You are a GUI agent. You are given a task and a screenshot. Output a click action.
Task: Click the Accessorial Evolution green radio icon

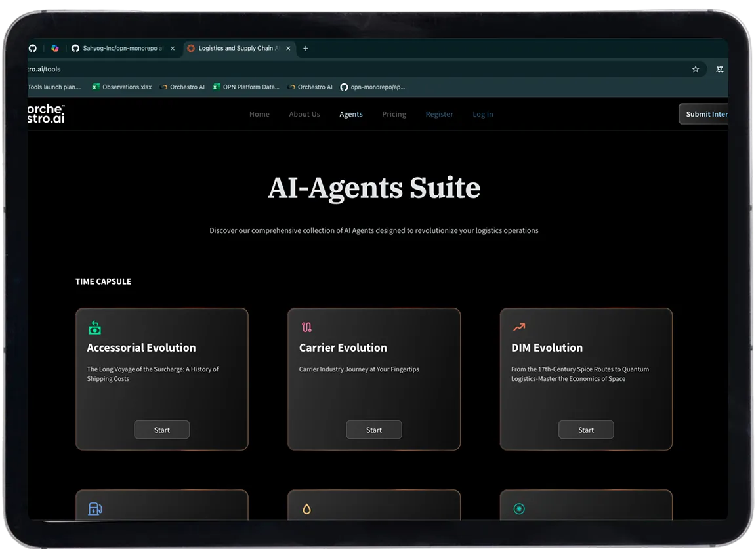pyautogui.click(x=94, y=327)
